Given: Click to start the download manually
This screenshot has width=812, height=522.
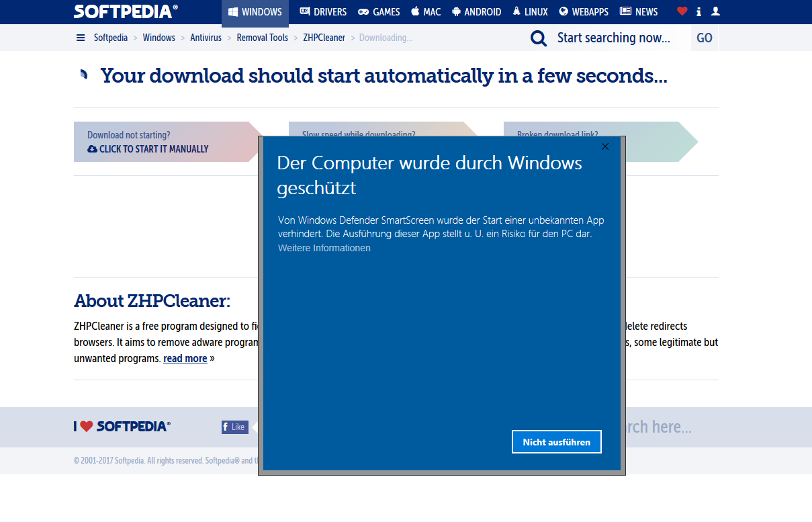Looking at the screenshot, I should (x=148, y=149).
